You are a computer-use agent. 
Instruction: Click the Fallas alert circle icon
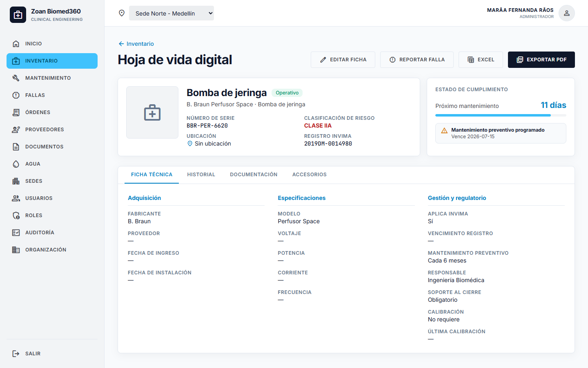tap(16, 95)
